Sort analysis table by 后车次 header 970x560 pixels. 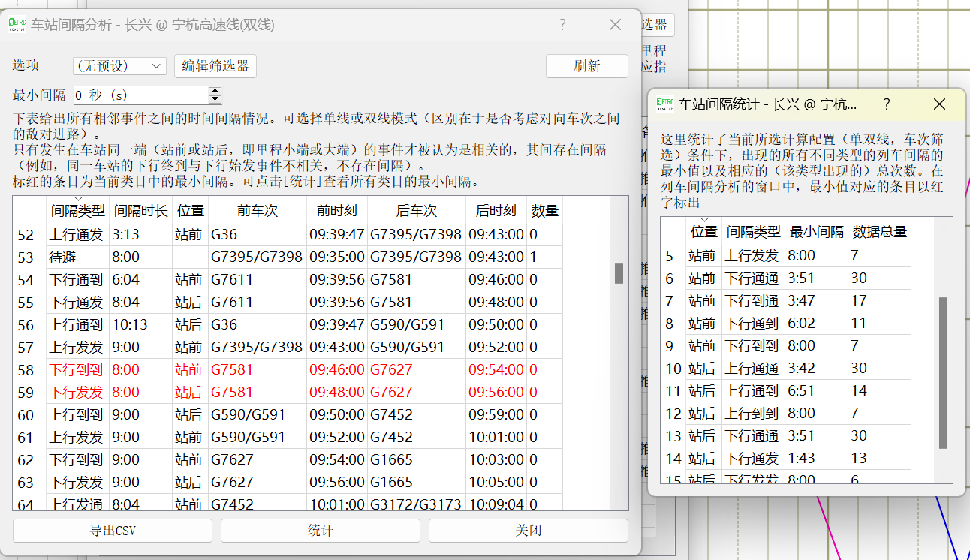point(417,211)
